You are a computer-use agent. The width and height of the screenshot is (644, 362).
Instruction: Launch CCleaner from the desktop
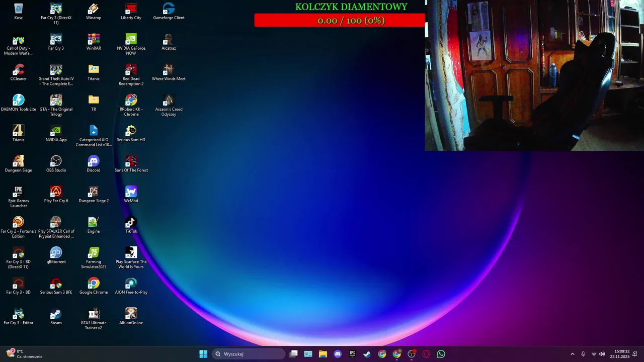18,73
